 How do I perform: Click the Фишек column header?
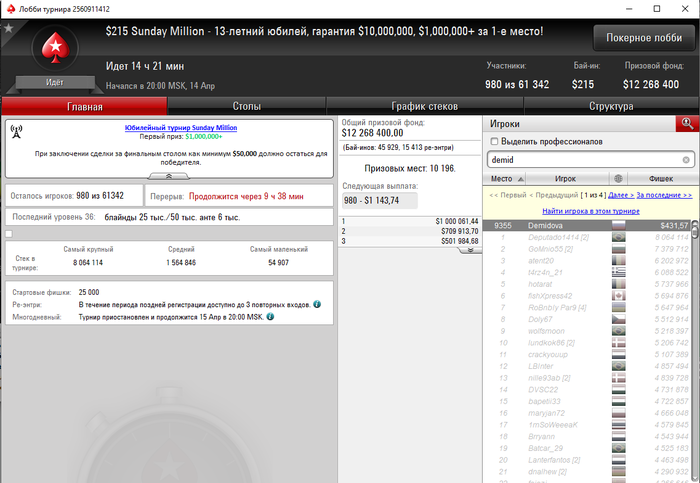661,179
